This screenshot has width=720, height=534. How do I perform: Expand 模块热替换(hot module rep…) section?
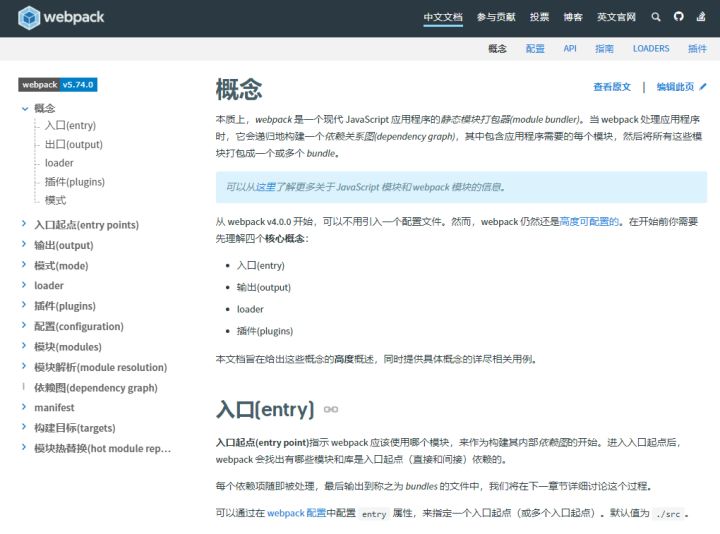[x=24, y=447]
